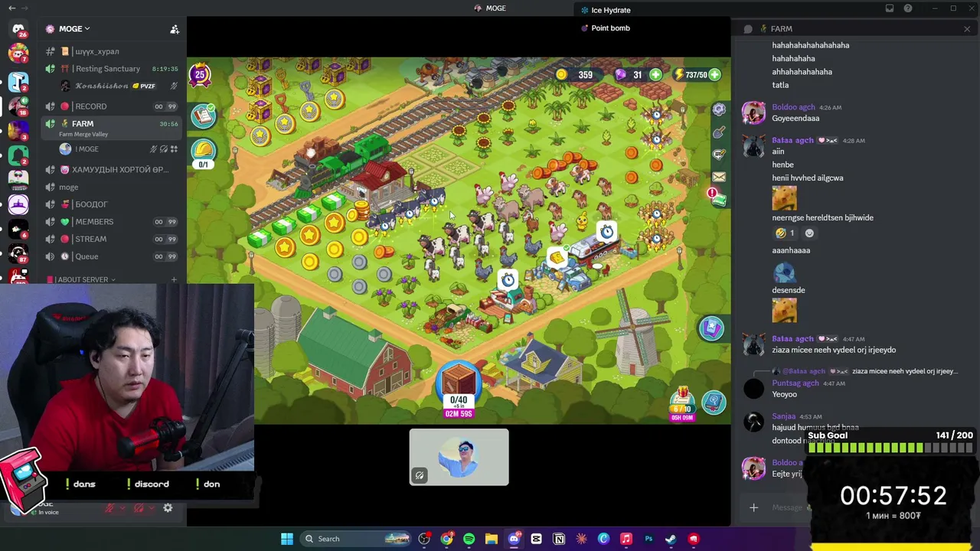Select the Point bomb item
Viewport: 980px width, 551px height.
(x=606, y=28)
